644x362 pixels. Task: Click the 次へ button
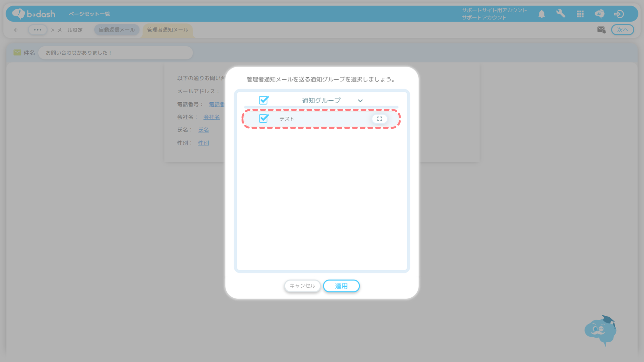(622, 30)
